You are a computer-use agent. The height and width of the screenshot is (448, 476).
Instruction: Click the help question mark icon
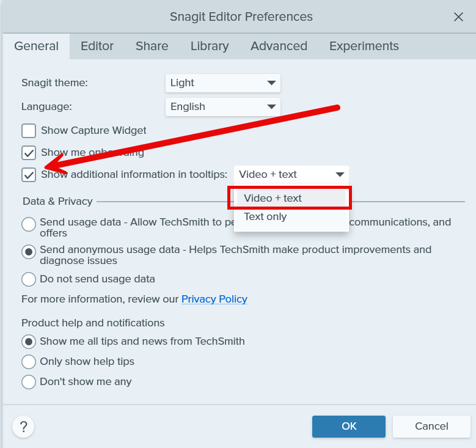pos(23,426)
